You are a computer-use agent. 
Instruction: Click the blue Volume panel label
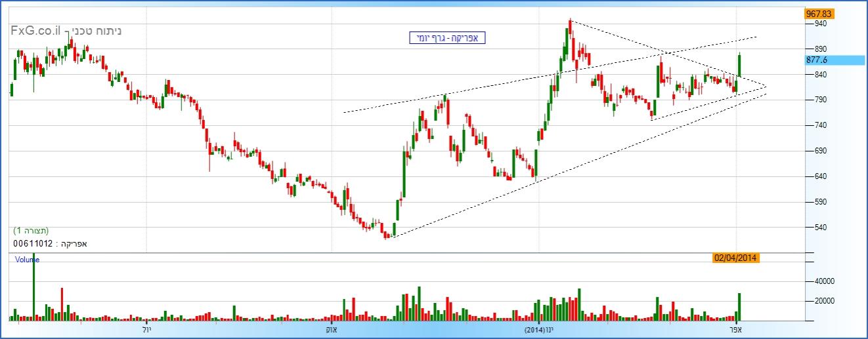[27, 260]
